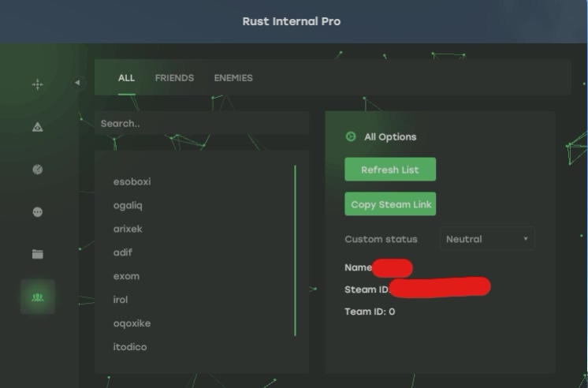Click the crosshair move icon in sidebar
Screen dimensions: 588x388
point(37,84)
